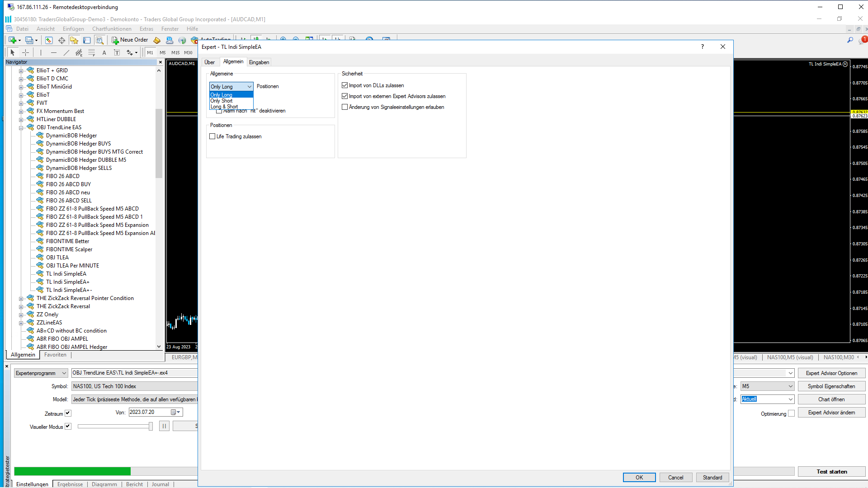Viewport: 868px width, 488px height.
Task: Open the Chartfunktionen menu
Action: pos(112,29)
